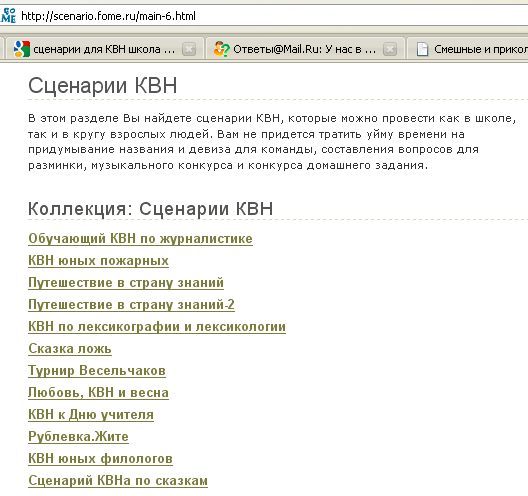This screenshot has height=496, width=528.
Task: Open 'Сказка ложь' link
Action: point(70,349)
